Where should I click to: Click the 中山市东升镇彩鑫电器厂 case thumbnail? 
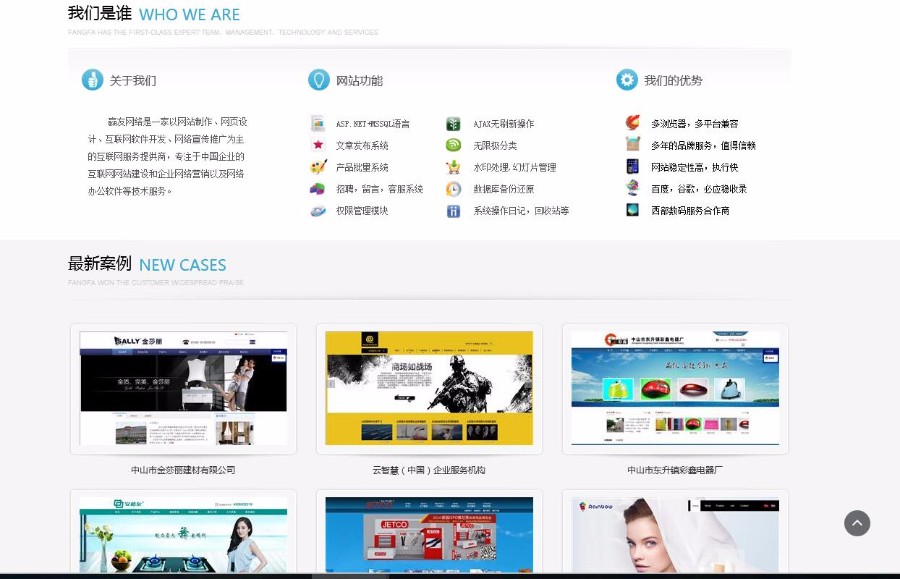(674, 387)
